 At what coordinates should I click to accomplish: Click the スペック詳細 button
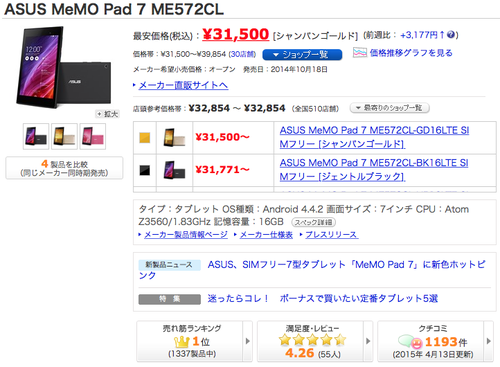pos(313,222)
